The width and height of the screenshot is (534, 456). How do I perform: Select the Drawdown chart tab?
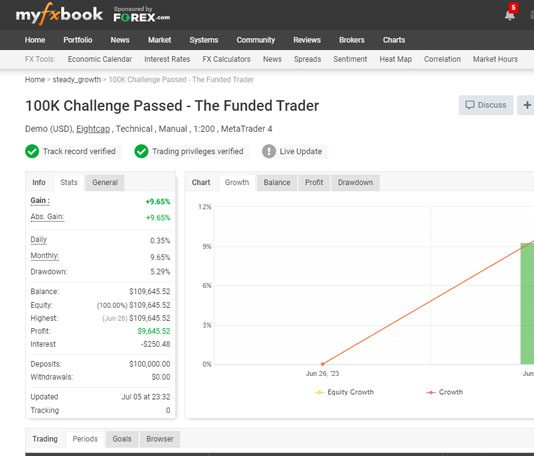(x=355, y=182)
